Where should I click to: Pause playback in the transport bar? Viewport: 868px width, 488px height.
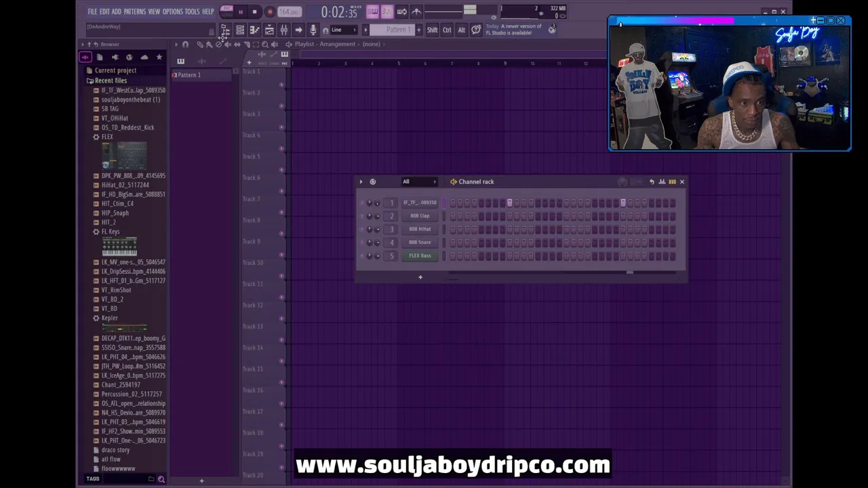click(x=240, y=12)
